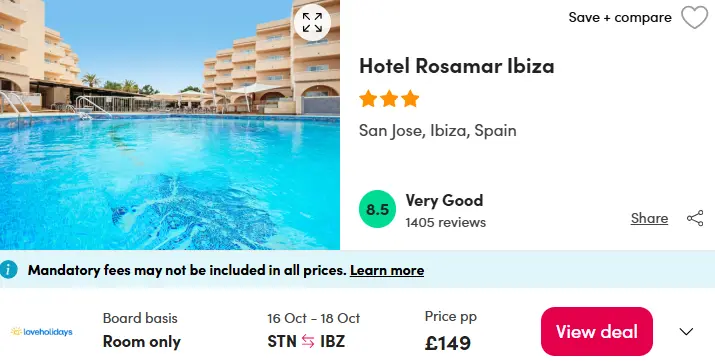This screenshot has height=362, width=715.
Task: Click the Save + compare label
Action: pyautogui.click(x=620, y=17)
